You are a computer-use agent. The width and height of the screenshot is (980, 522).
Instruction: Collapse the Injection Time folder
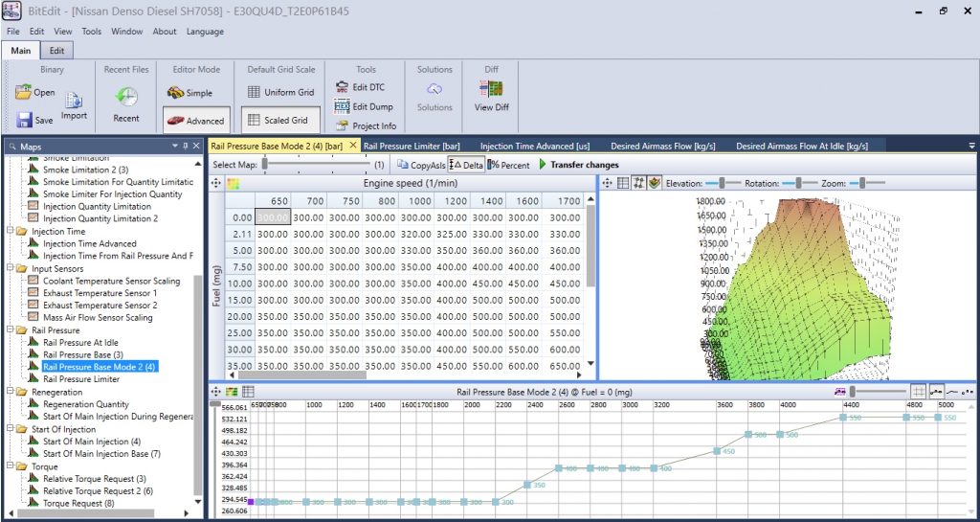click(x=10, y=231)
